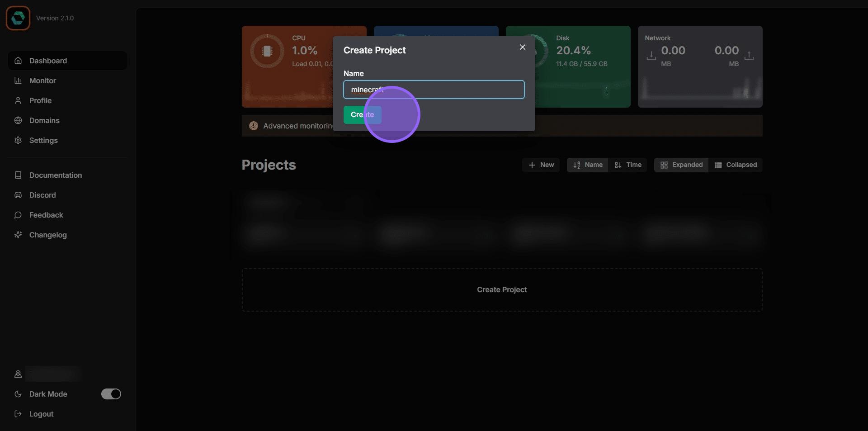Image resolution: width=868 pixels, height=431 pixels.
Task: Click the Logout arrow icon
Action: (x=18, y=414)
